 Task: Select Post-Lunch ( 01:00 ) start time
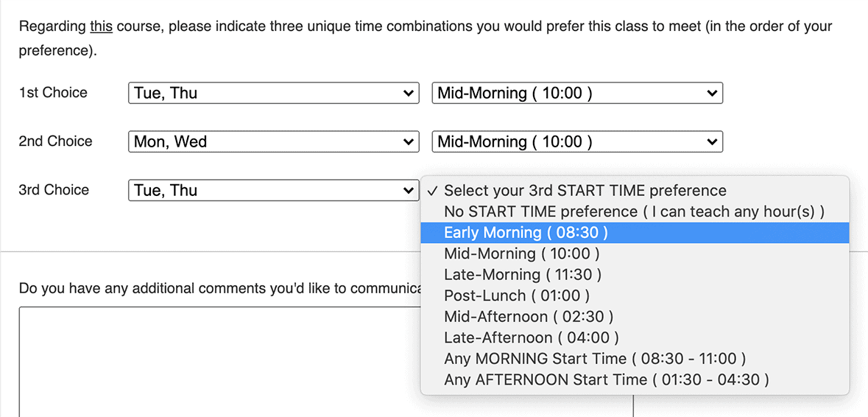coord(517,295)
